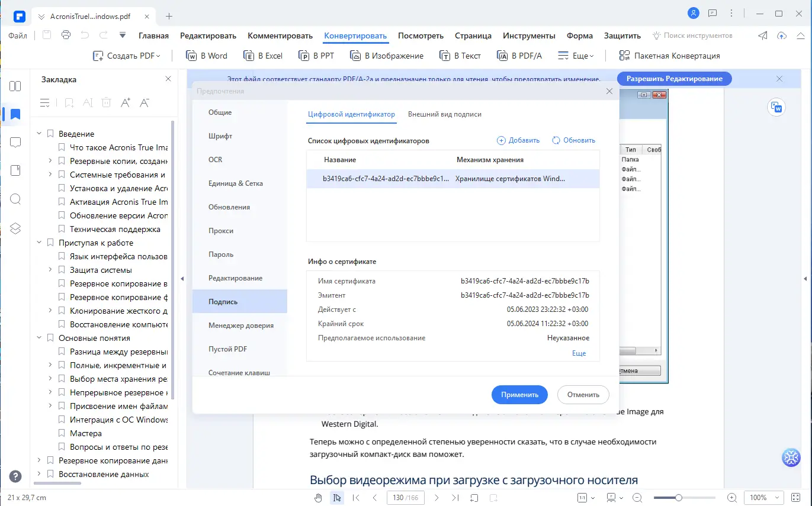The width and height of the screenshot is (812, 506).
Task: Click the save icon next to Файл
Action: pos(47,36)
